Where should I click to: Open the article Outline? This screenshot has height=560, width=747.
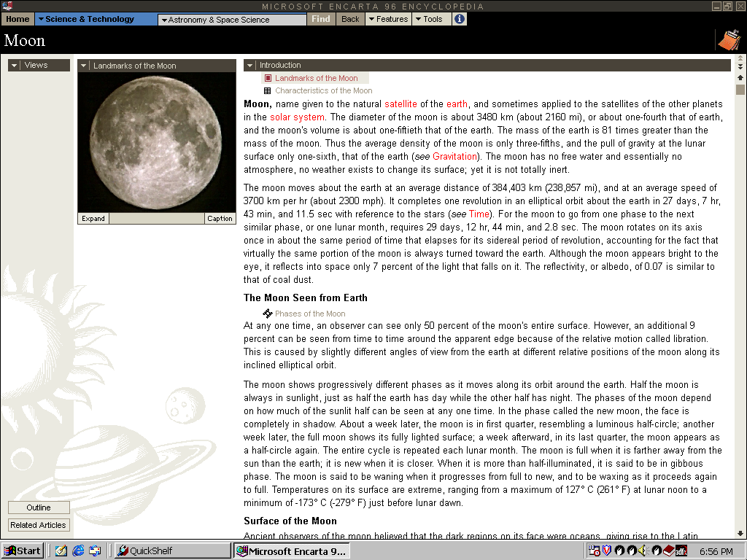point(39,507)
